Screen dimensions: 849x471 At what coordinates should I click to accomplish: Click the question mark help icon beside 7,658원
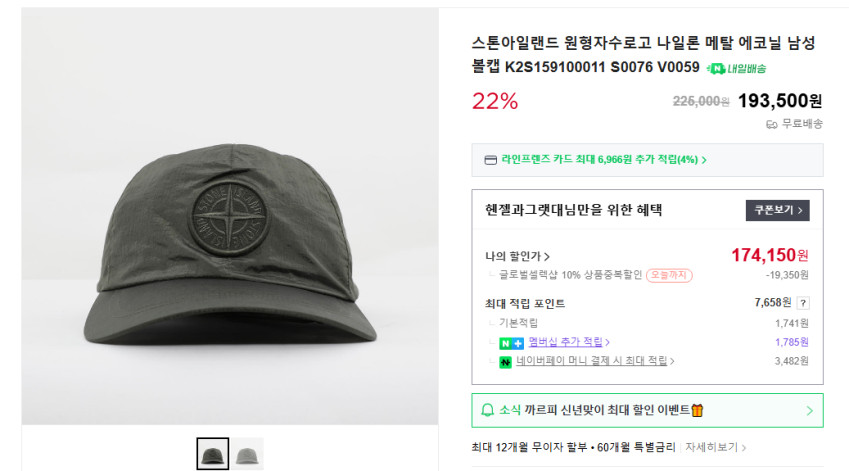(x=804, y=303)
